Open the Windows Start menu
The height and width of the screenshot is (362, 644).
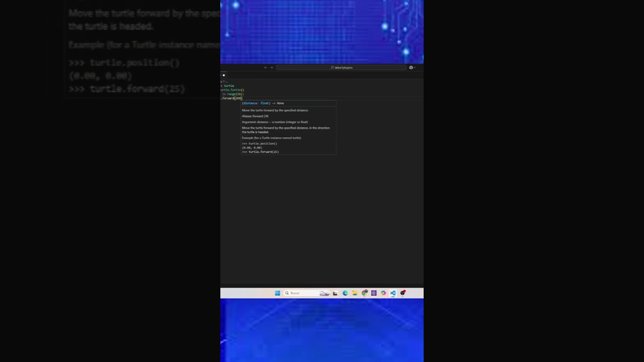(277, 293)
